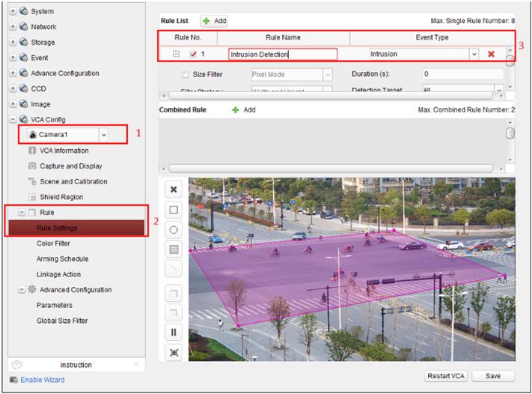532x394 pixels.
Task: Click the System globe icon
Action: pyautogui.click(x=23, y=11)
